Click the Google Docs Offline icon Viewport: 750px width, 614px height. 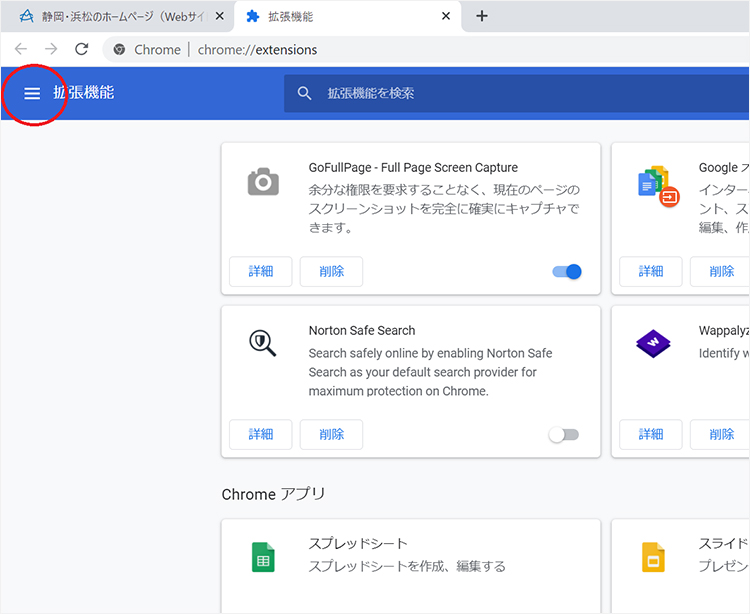[x=659, y=186]
